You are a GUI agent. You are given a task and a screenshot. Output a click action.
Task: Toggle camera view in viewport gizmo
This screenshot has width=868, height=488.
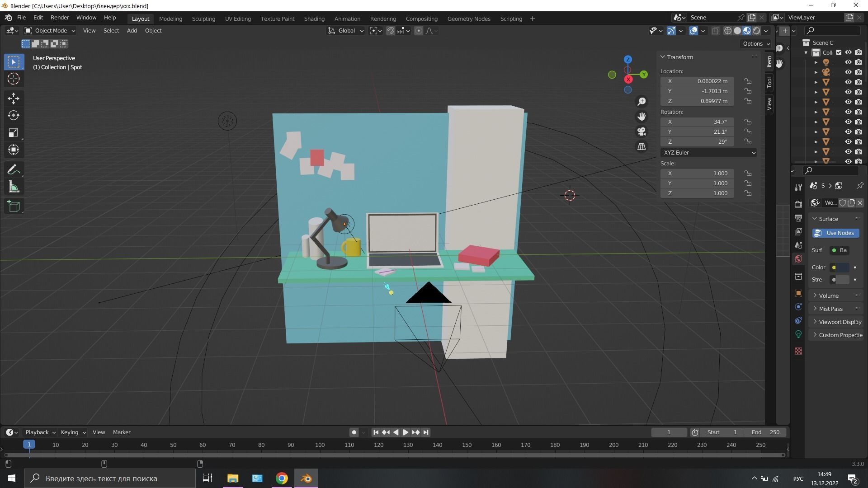pos(642,131)
